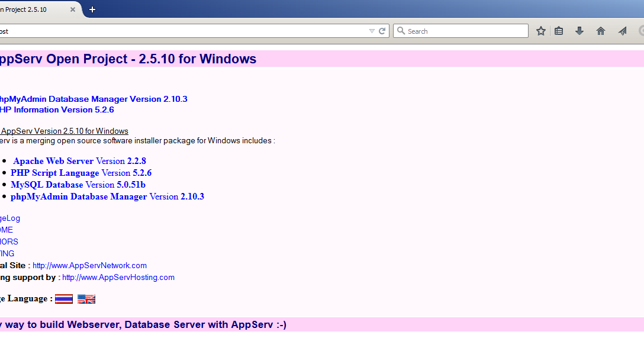Open the ChangeLog link
This screenshot has height=338, width=644.
tap(10, 218)
